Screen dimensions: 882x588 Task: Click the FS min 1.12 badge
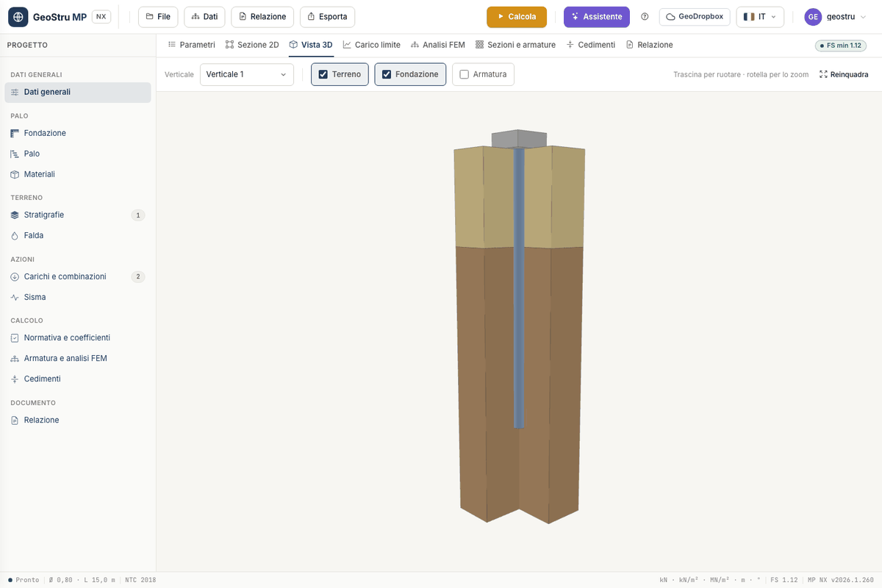(841, 46)
